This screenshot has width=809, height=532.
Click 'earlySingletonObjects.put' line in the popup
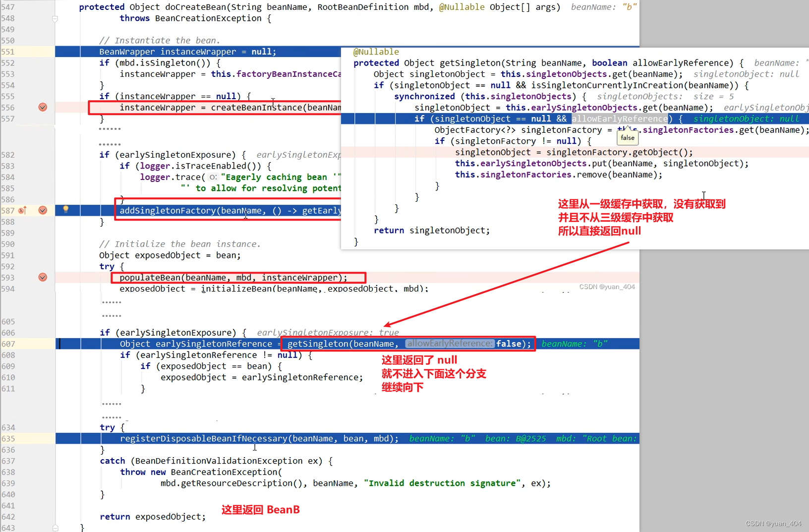(x=602, y=164)
